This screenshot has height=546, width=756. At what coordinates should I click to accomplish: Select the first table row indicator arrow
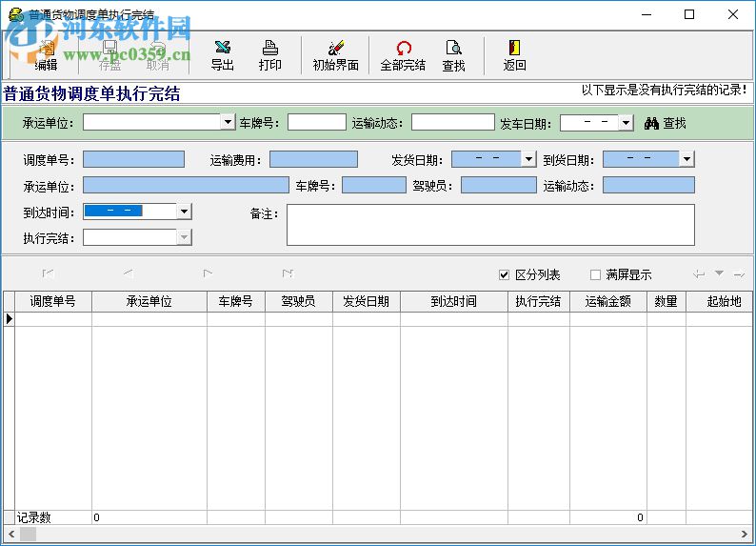click(10, 319)
